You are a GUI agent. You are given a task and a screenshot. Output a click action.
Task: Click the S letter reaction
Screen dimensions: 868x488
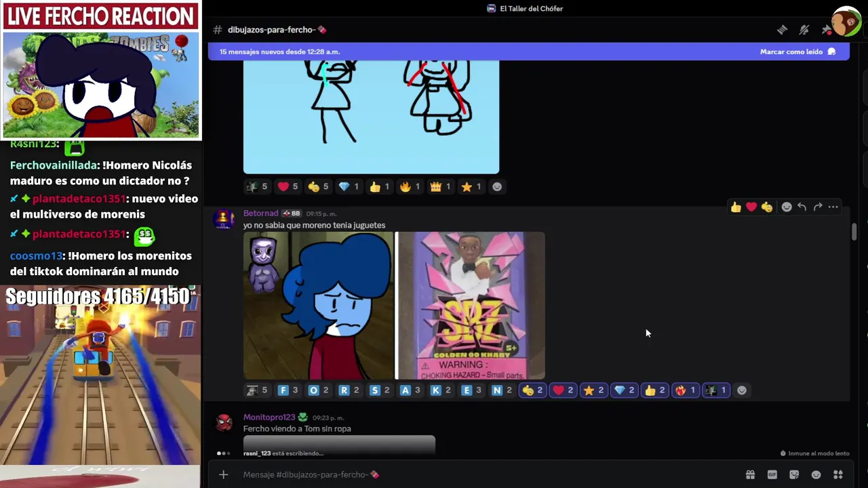pos(379,390)
